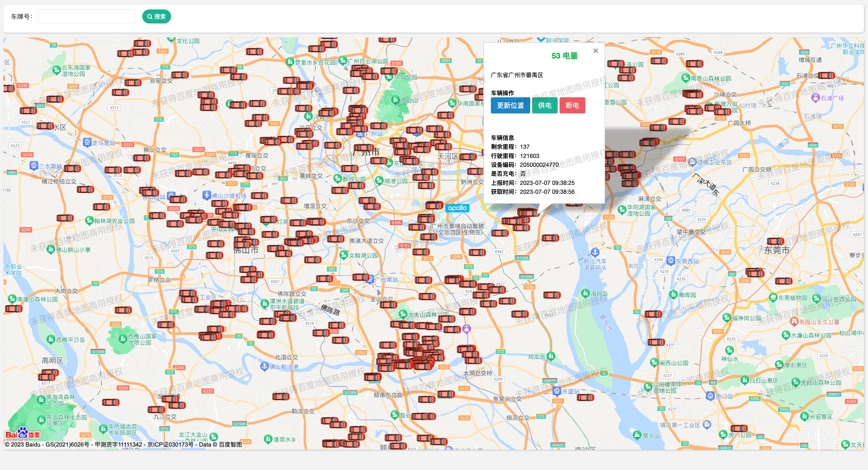Click the 智谷 map icon
This screenshot has width=868, height=470.
click(395, 415)
